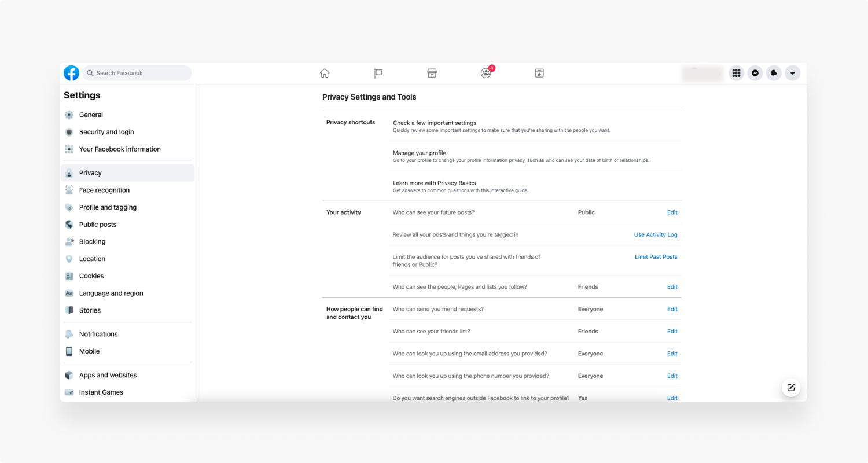Click the Face recognition icon
The height and width of the screenshot is (463, 868).
[69, 190]
